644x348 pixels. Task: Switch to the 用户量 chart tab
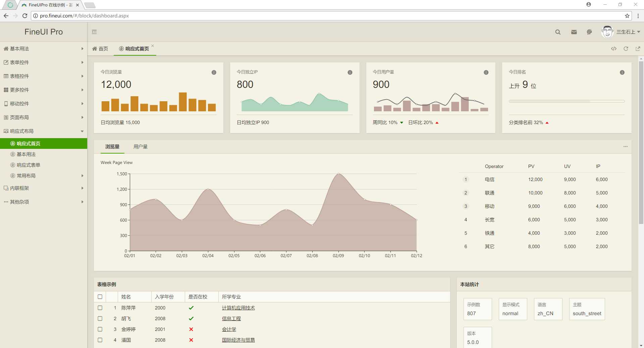141,147
